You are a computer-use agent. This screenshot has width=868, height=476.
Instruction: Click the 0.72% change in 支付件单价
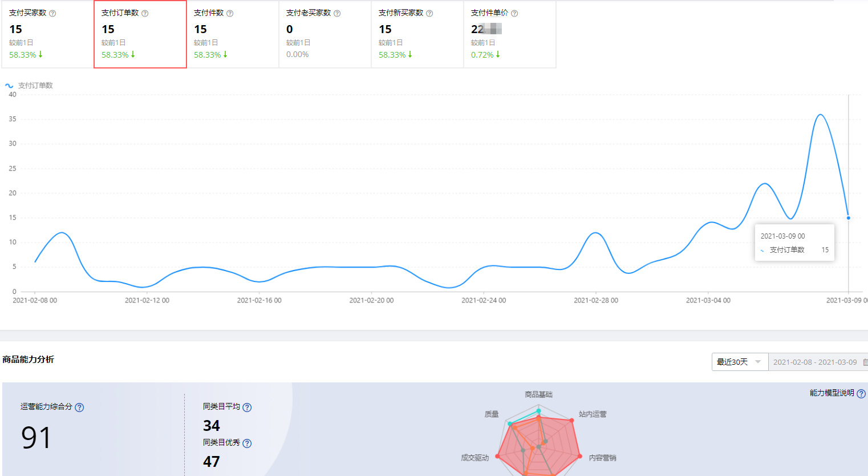[482, 55]
